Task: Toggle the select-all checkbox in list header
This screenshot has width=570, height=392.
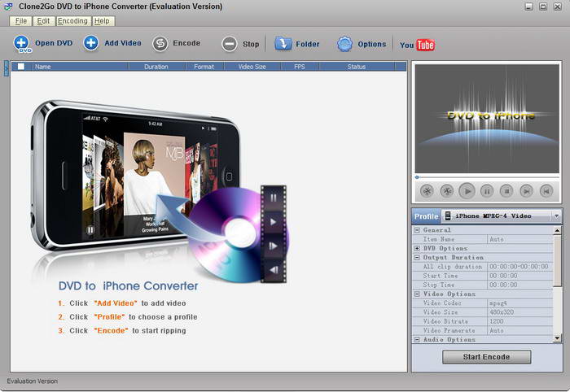Action: [x=21, y=67]
